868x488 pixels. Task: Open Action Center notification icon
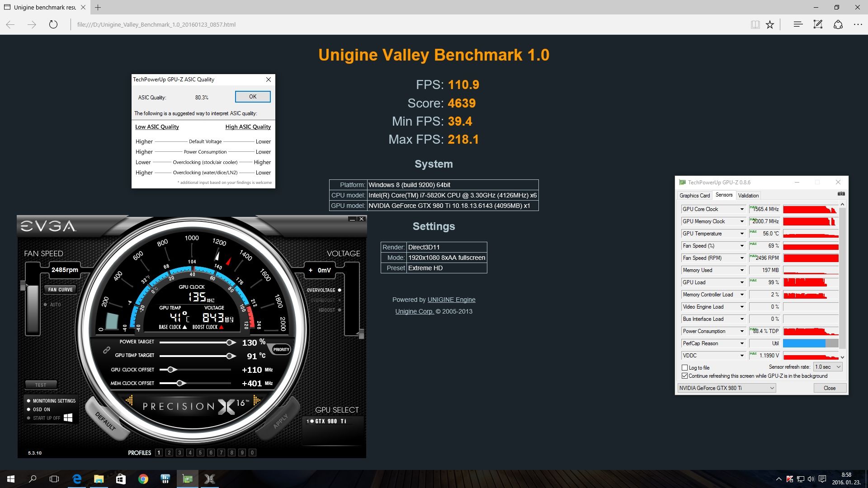coord(822,479)
